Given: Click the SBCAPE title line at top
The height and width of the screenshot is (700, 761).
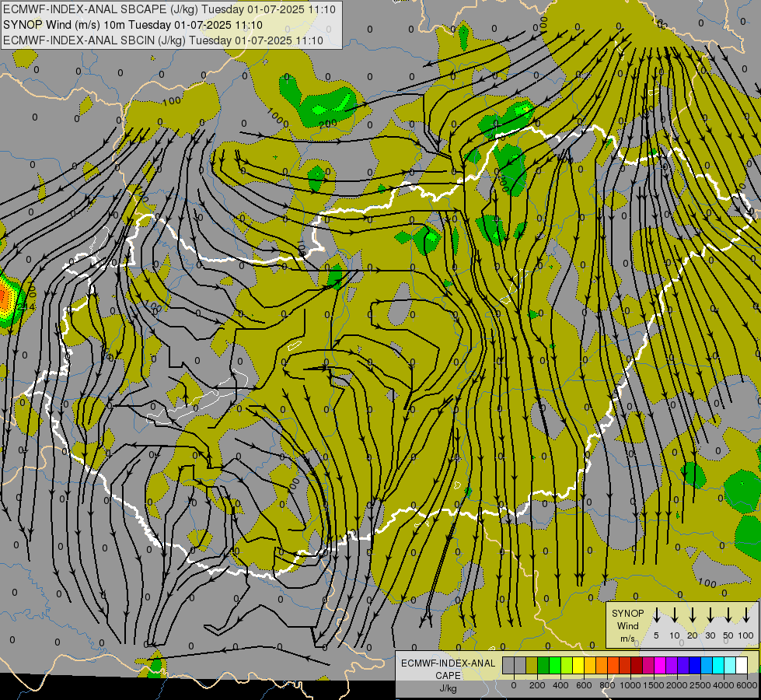Looking at the screenshot, I should click(169, 9).
